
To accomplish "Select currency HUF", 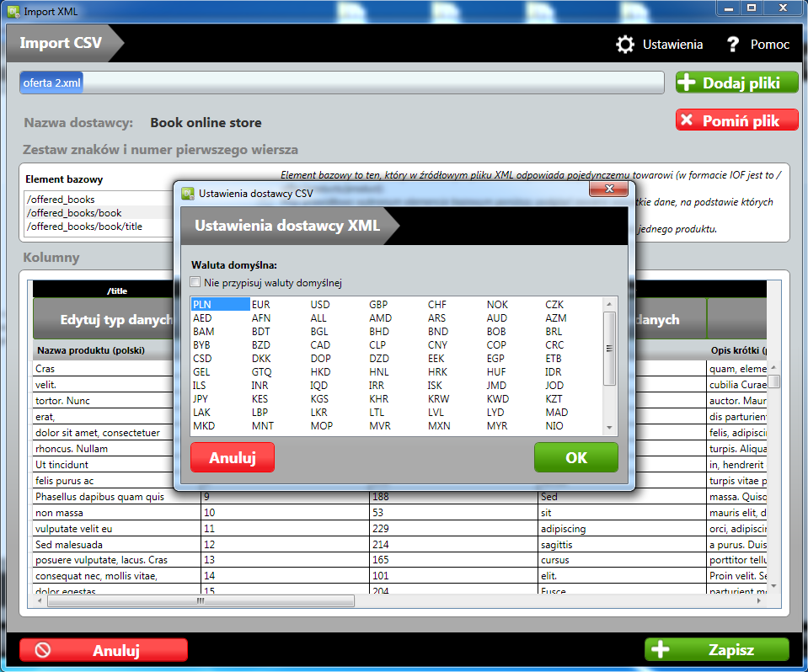I will [495, 371].
